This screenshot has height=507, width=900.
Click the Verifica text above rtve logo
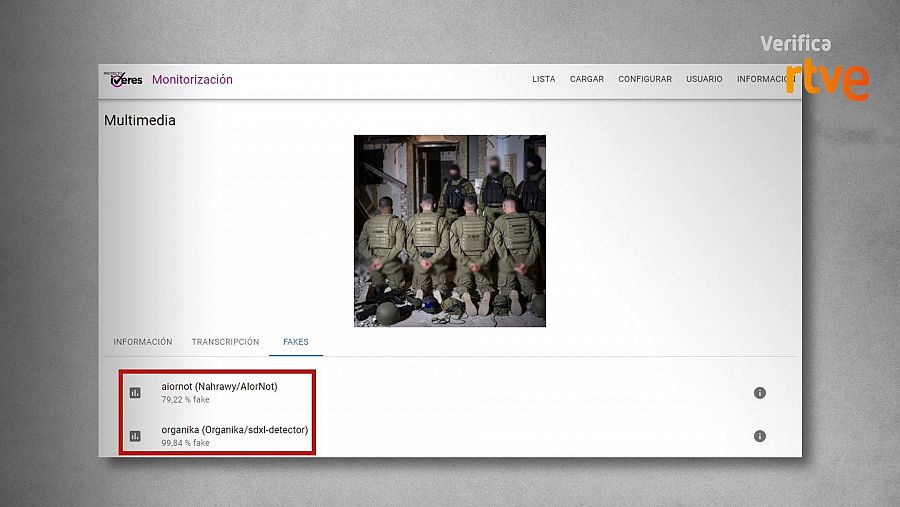[795, 43]
